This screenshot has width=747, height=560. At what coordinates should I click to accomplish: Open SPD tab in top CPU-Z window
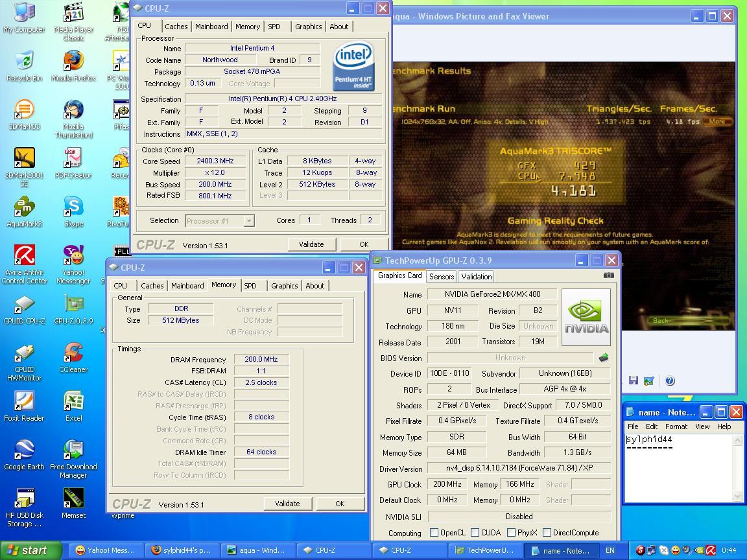click(274, 27)
